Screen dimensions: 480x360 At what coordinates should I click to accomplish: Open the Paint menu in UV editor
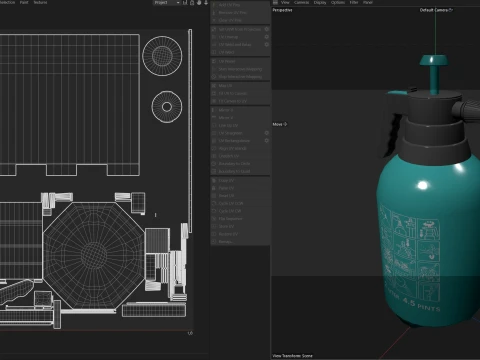[x=24, y=2]
